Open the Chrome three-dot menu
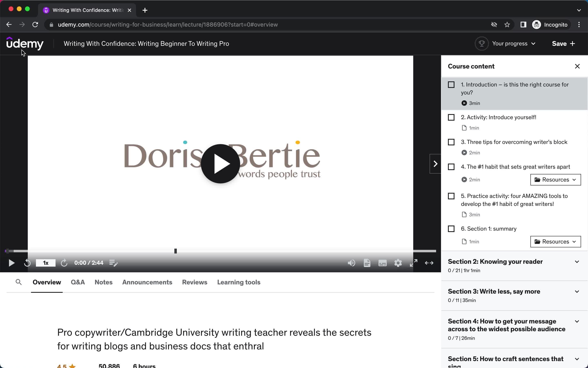The height and width of the screenshot is (368, 588). click(579, 25)
